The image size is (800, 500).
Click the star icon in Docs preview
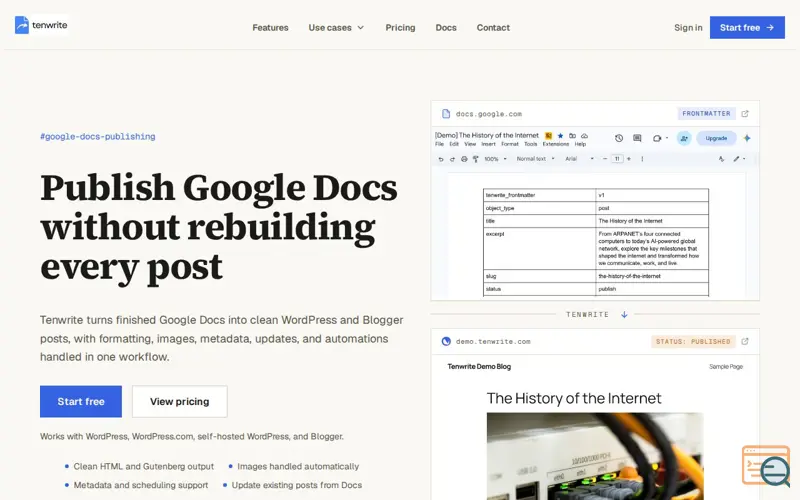[x=560, y=136]
